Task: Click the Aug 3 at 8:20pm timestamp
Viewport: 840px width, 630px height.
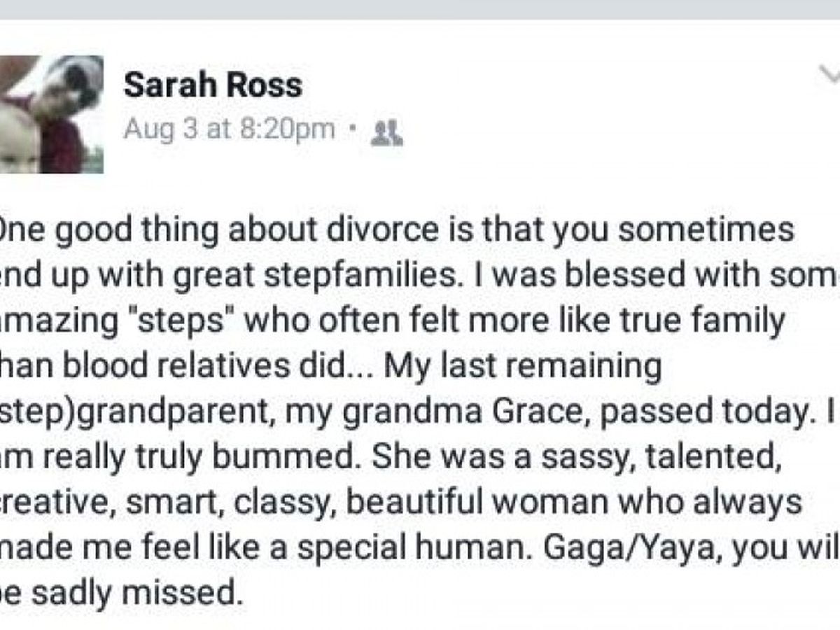Action: pos(229,129)
